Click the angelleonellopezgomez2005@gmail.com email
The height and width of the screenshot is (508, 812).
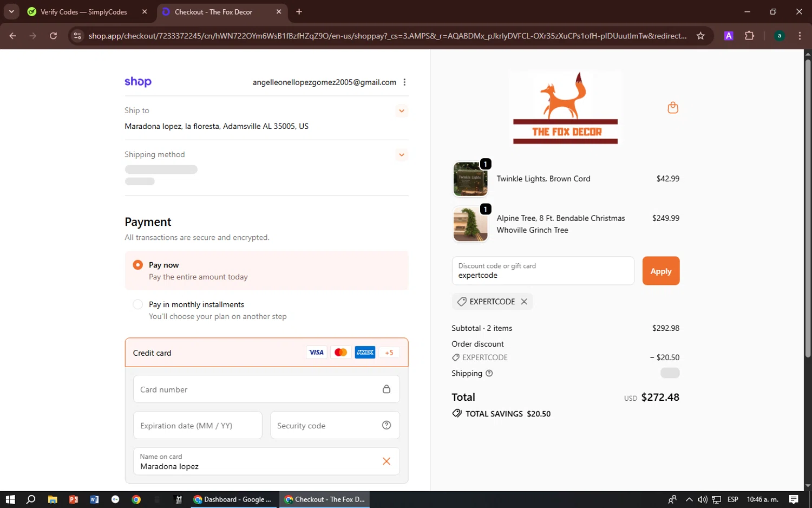point(324,82)
